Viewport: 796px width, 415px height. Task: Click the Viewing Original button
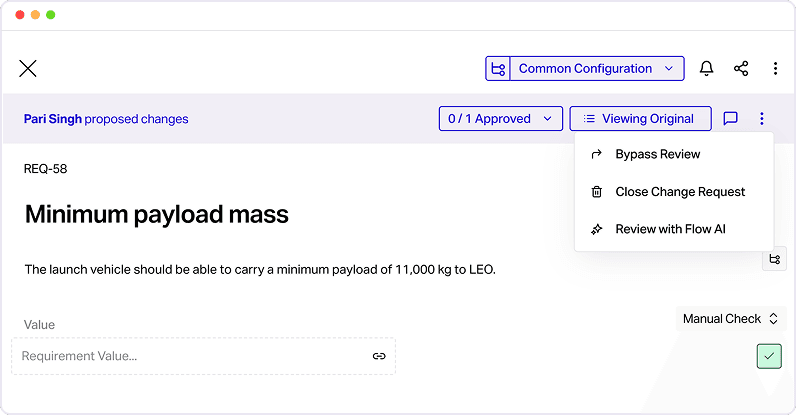point(640,119)
